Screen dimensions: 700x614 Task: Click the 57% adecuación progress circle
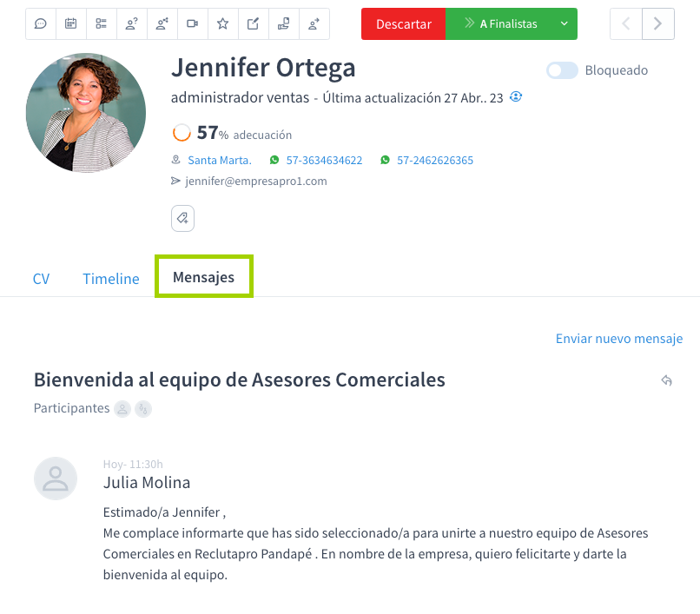(x=182, y=133)
